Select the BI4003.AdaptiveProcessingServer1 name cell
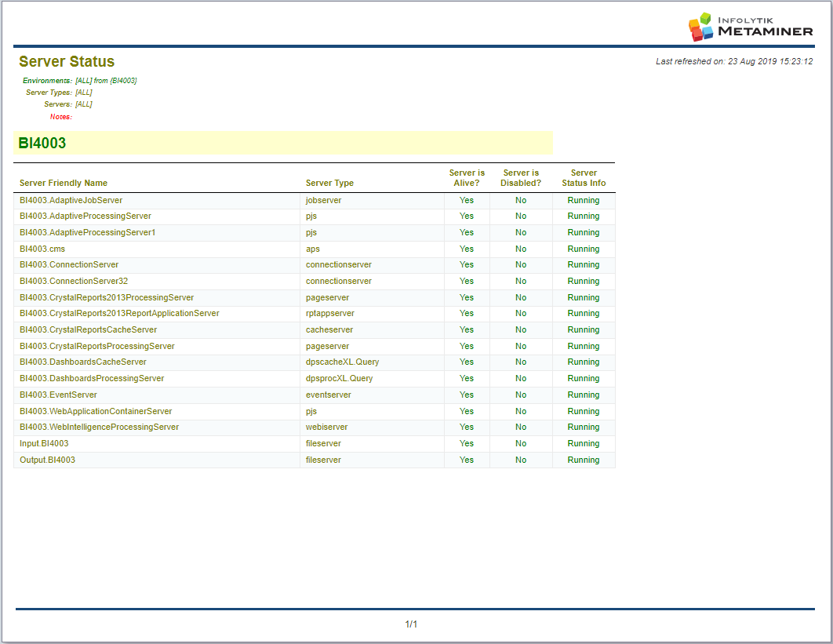The image size is (833, 644). [x=87, y=233]
